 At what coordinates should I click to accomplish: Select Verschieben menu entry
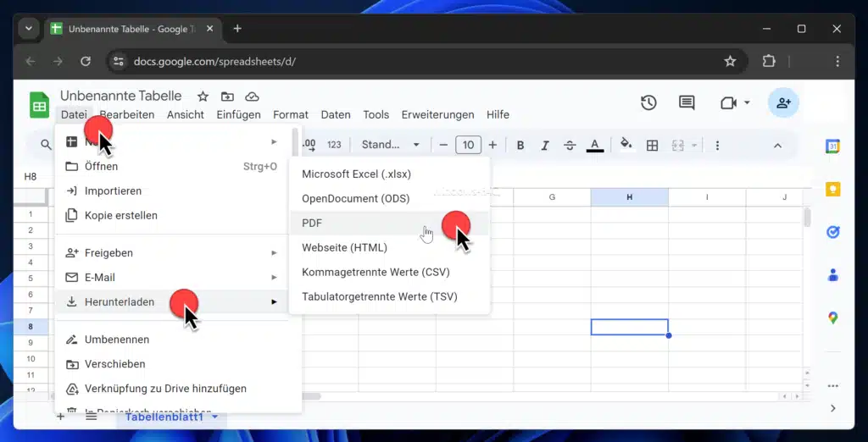172,364
